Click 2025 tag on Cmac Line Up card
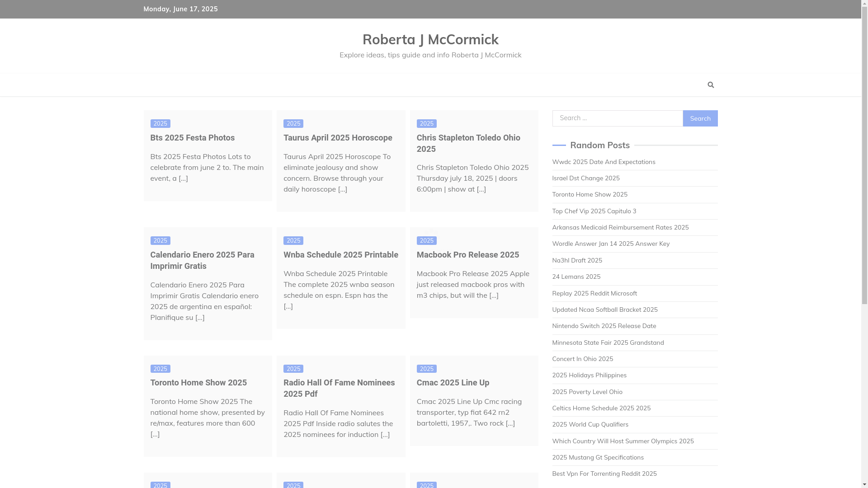 coord(427,369)
